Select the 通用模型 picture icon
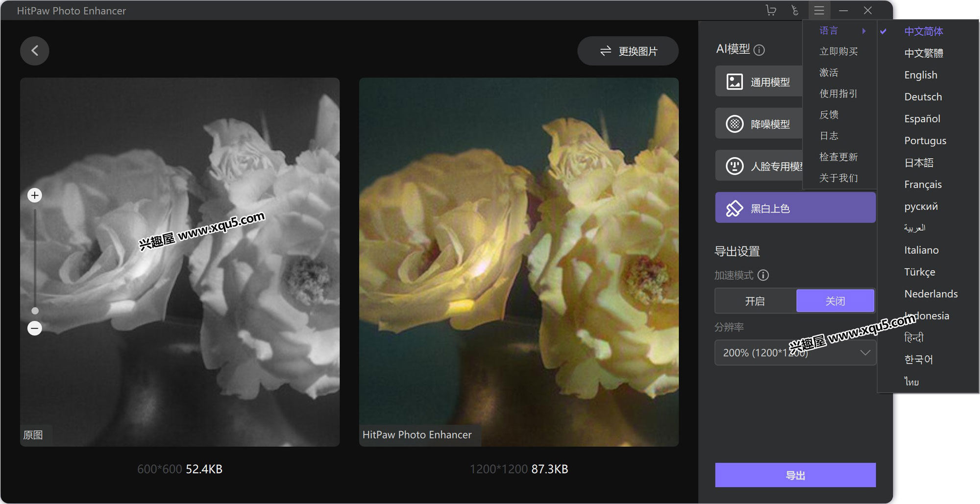 click(x=735, y=82)
